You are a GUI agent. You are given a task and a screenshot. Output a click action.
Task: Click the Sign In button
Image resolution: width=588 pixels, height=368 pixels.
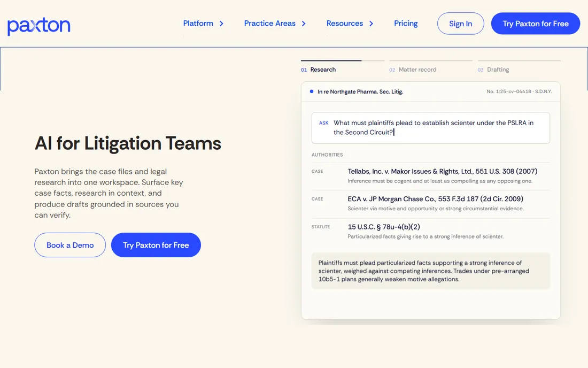point(460,24)
